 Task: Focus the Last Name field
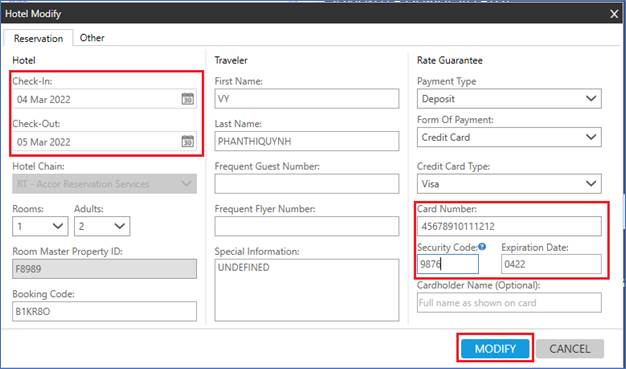tap(307, 141)
